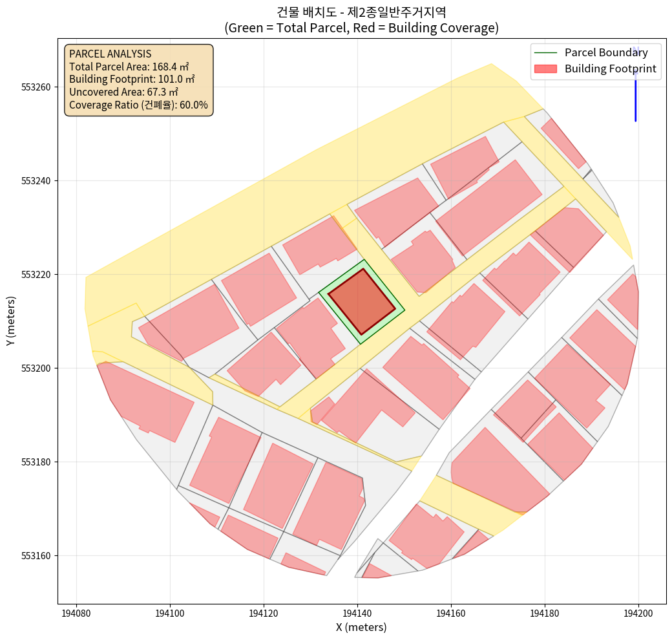Click the 'Coverage Ratio (건폐율): 60.0%' line
672x640 pixels.
[138, 104]
